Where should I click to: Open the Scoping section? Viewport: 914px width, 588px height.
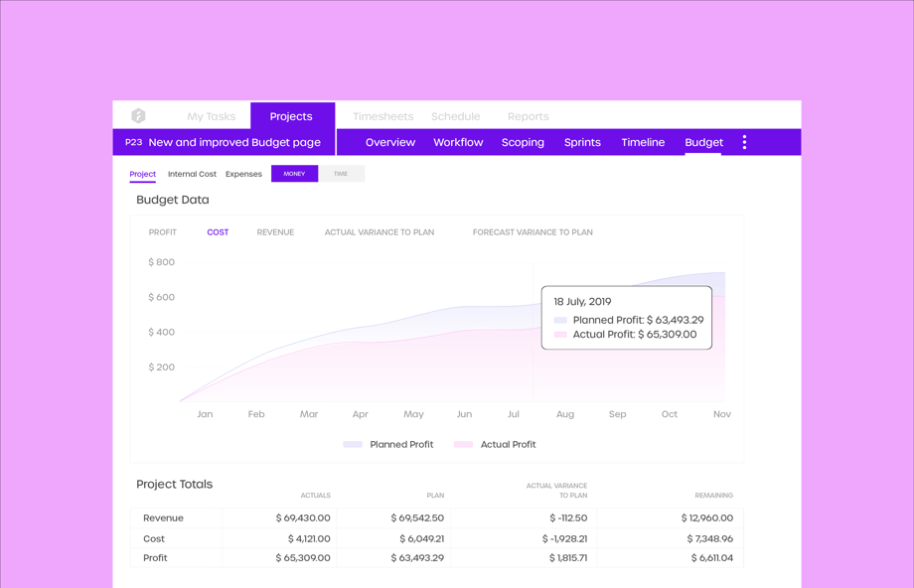click(x=523, y=142)
